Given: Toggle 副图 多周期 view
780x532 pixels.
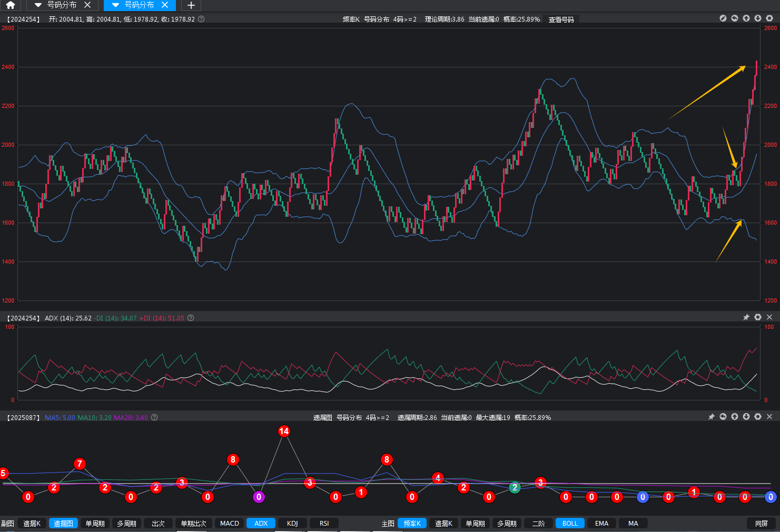Looking at the screenshot, I should (127, 524).
